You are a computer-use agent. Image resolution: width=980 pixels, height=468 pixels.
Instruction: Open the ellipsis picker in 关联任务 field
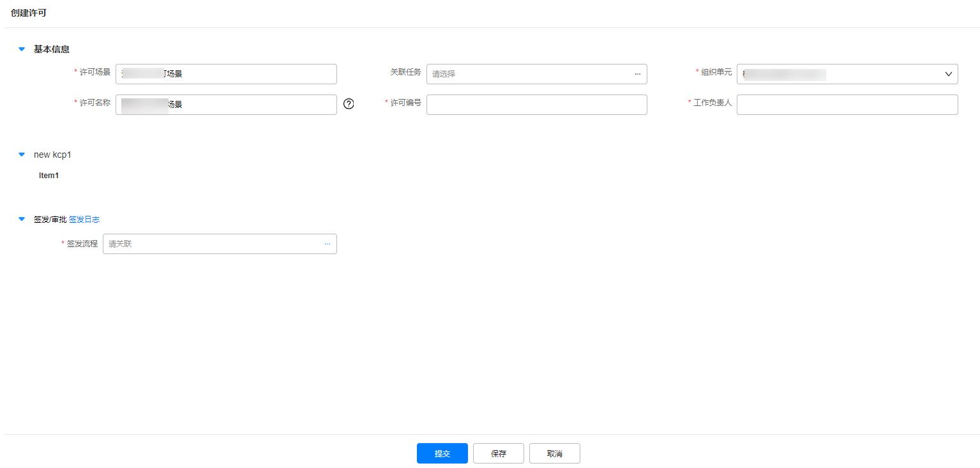click(637, 74)
